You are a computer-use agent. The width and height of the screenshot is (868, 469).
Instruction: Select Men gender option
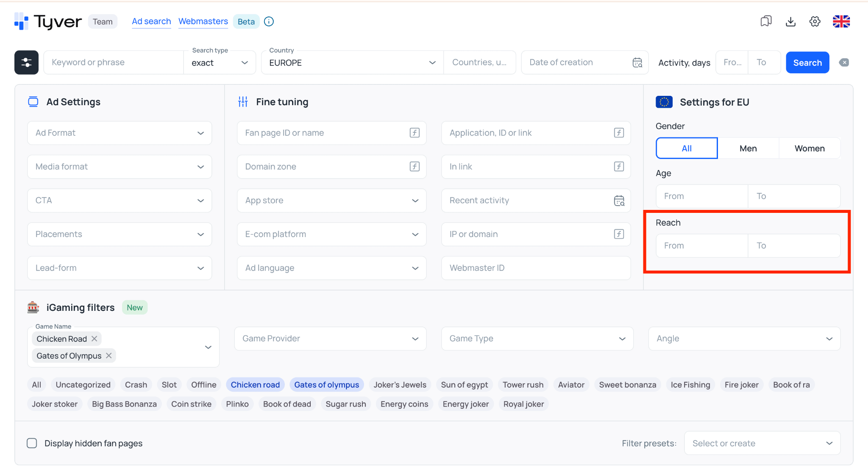coord(748,148)
